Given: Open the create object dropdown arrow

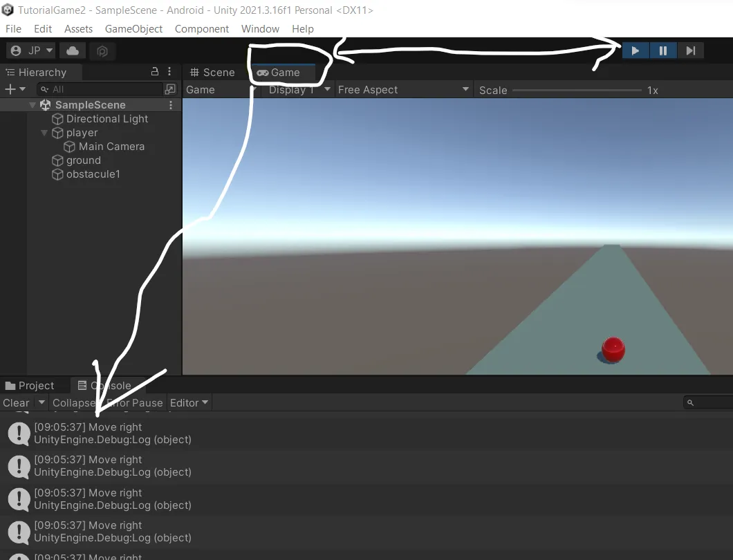Looking at the screenshot, I should click(x=22, y=89).
